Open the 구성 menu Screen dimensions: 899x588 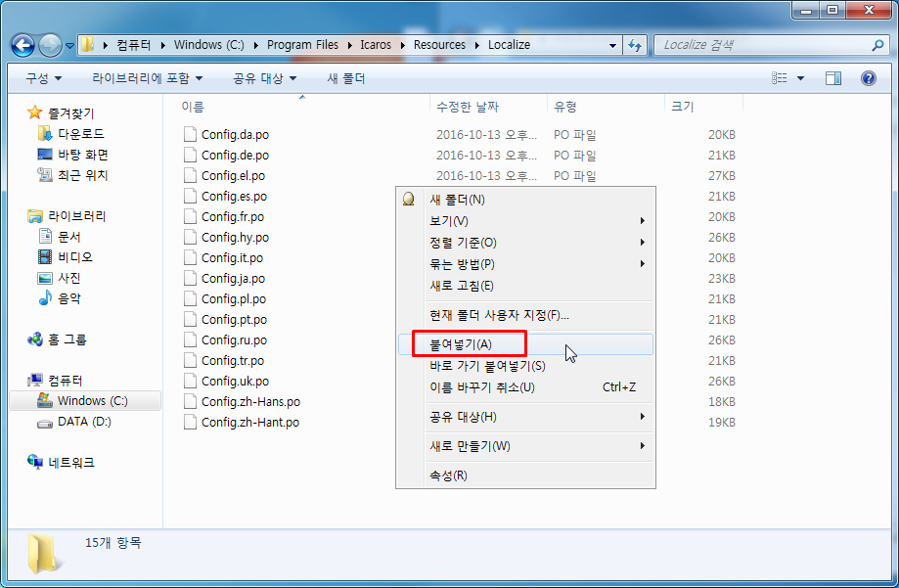(x=44, y=78)
